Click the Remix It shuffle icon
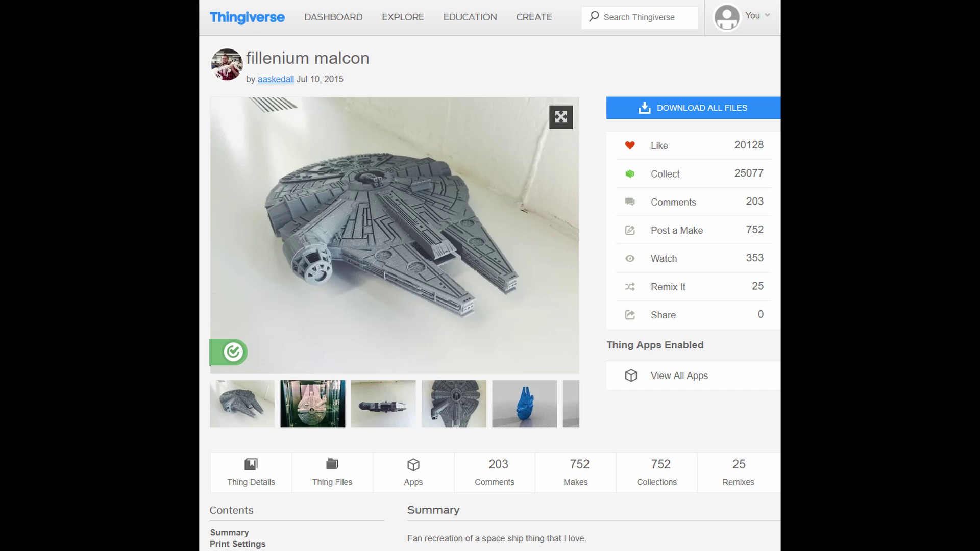Viewport: 980px width, 551px height. tap(630, 287)
